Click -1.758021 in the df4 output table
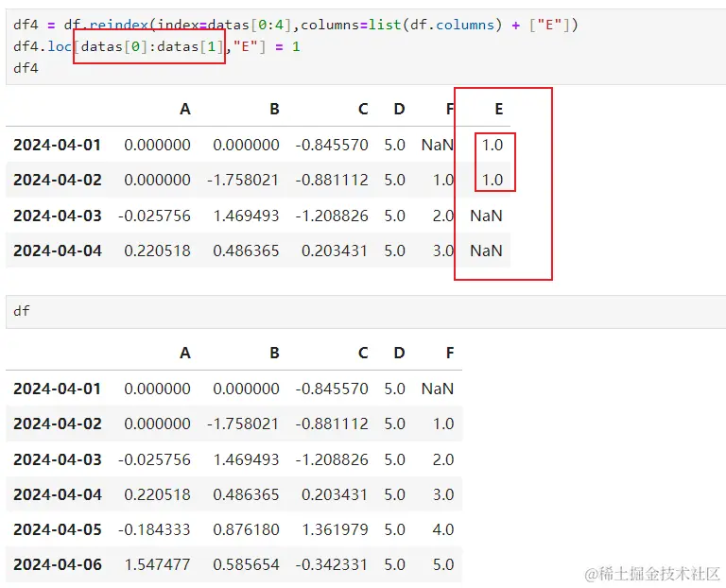Viewport: 726px width, 588px height. pyautogui.click(x=243, y=180)
